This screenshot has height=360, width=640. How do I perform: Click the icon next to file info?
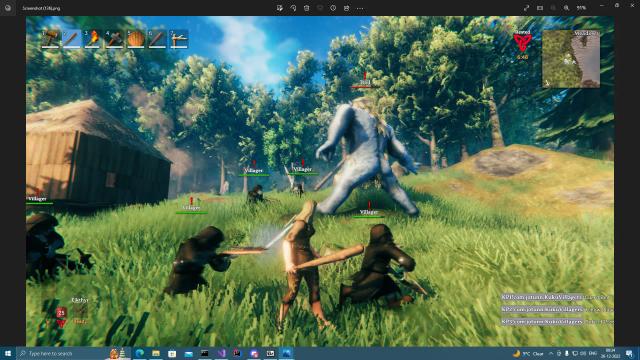click(347, 8)
